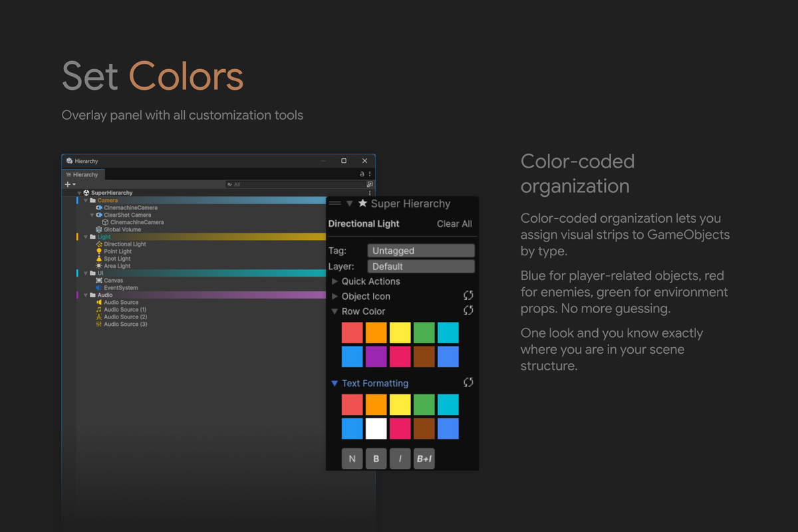The width and height of the screenshot is (798, 532).
Task: Click the Canvas icon under UI
Action: (x=99, y=281)
